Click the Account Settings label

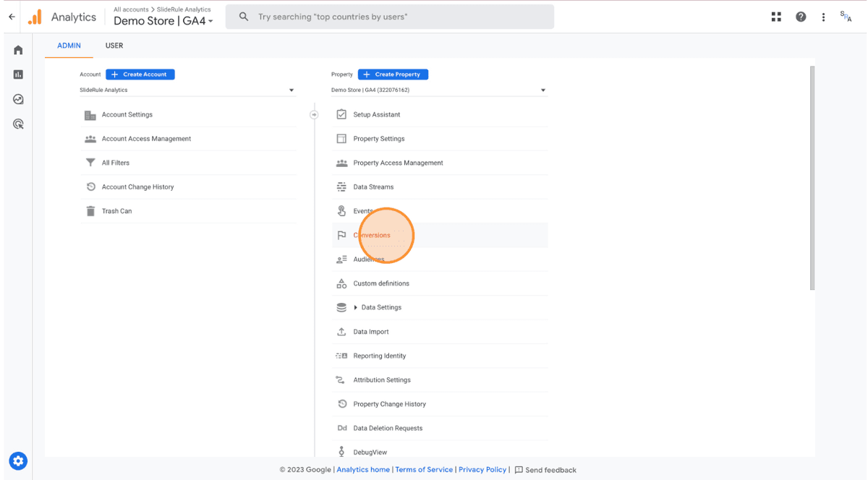(127, 115)
